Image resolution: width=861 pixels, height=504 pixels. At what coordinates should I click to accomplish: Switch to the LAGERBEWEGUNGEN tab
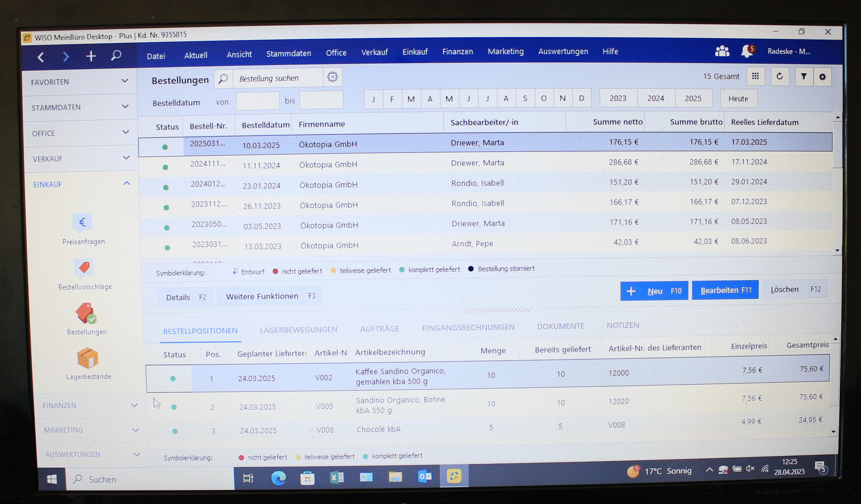[298, 329]
